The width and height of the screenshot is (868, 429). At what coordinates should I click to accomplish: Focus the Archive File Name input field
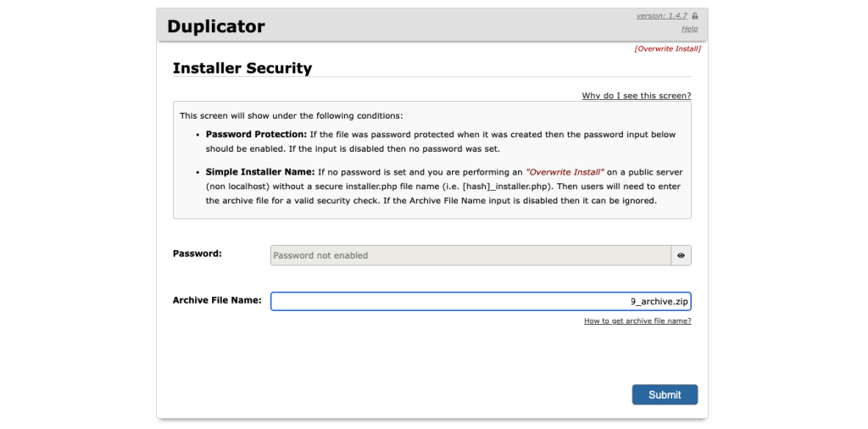click(x=481, y=302)
